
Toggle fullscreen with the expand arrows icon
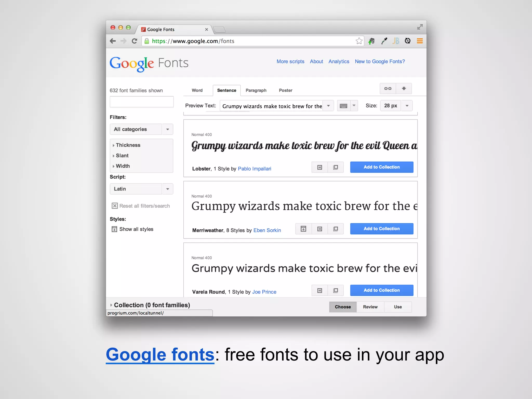tap(420, 27)
